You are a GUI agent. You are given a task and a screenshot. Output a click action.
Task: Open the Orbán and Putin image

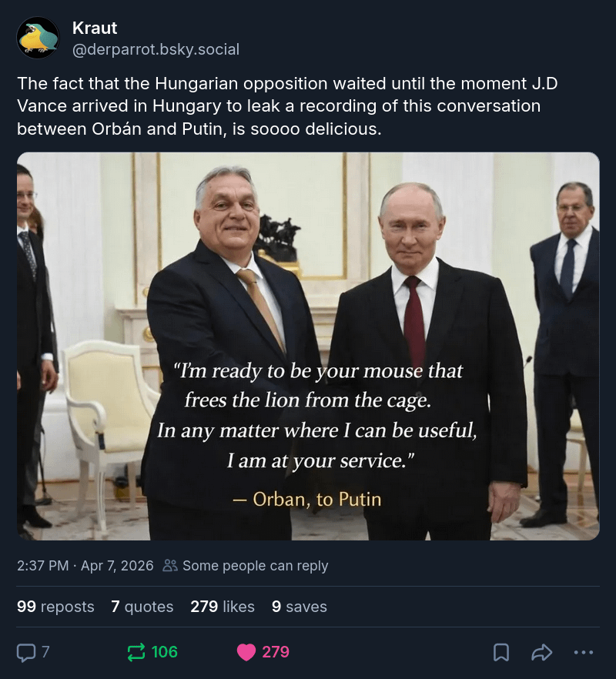pos(308,346)
